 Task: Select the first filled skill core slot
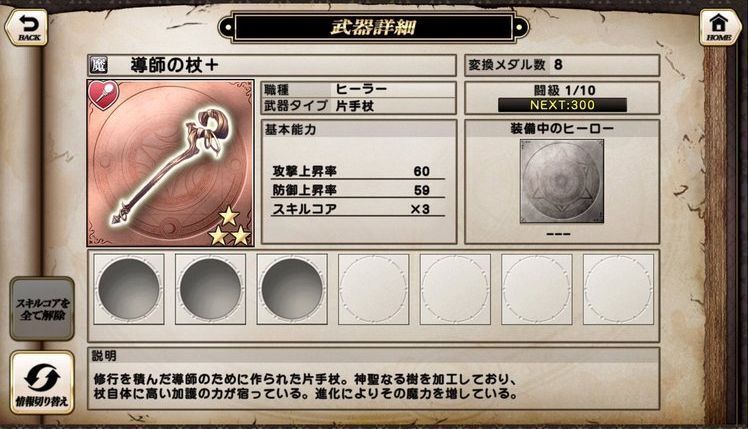pos(129,289)
